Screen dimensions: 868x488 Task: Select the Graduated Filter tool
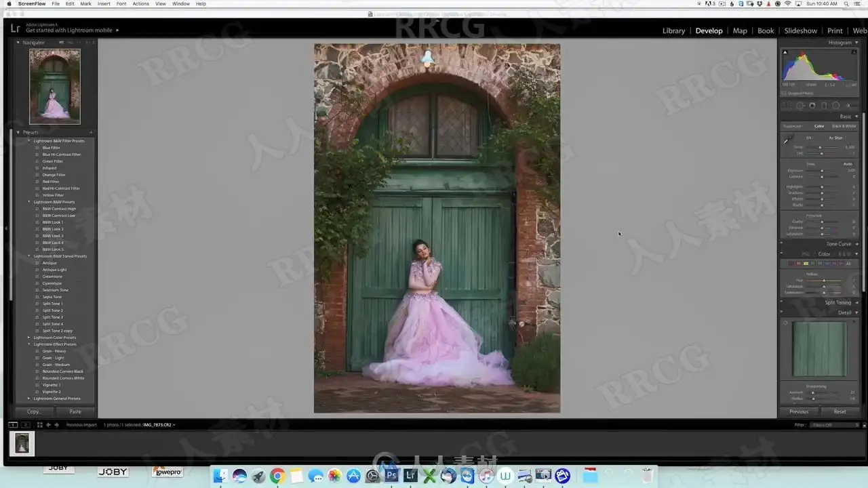click(x=824, y=106)
